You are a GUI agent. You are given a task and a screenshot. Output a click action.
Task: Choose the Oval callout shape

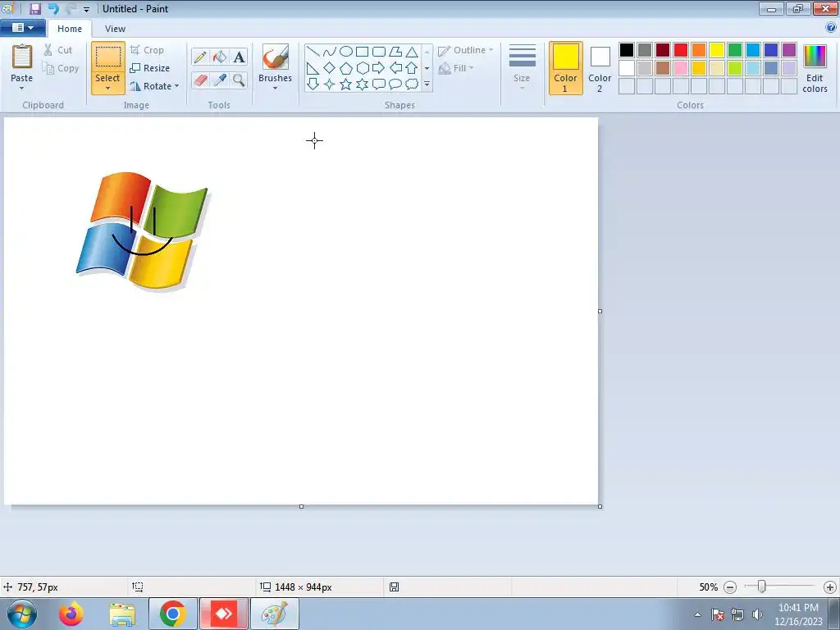395,84
